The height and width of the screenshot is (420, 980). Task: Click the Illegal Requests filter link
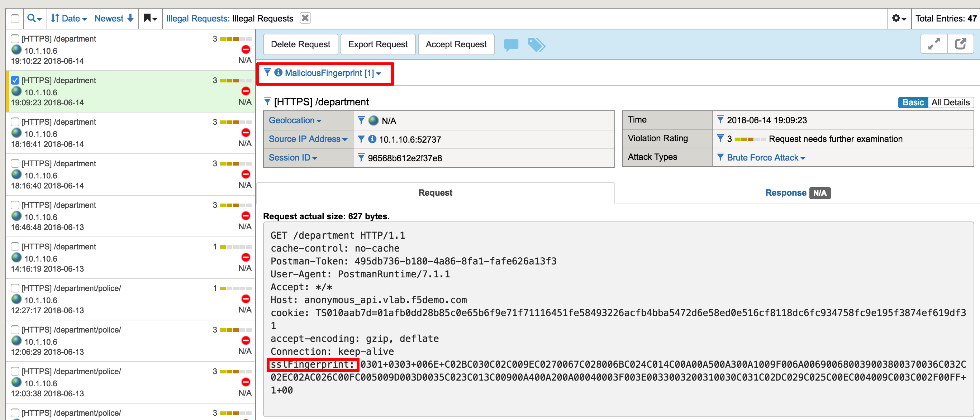pos(198,18)
